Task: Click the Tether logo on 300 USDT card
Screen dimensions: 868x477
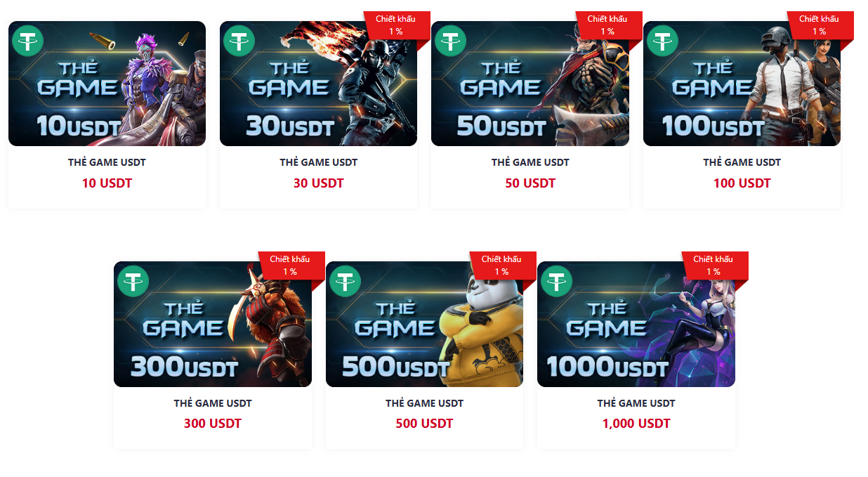Action: [x=133, y=281]
